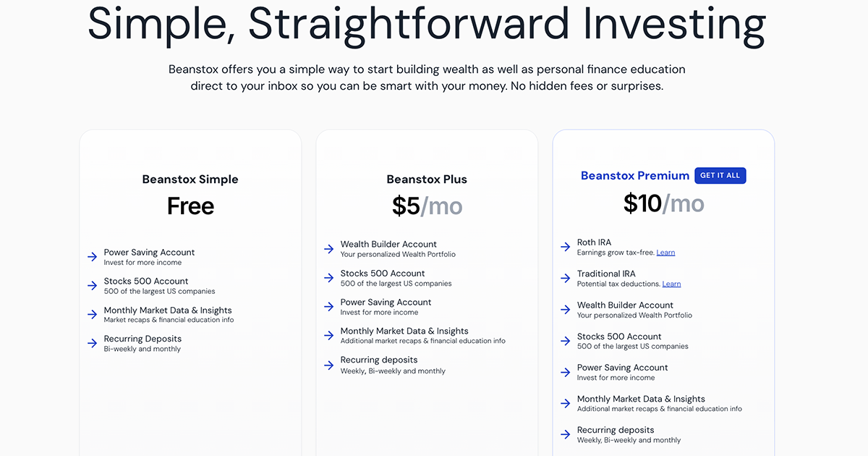
Task: Click the arrow beside Monthly Market Data & Insights
Action: click(92, 314)
